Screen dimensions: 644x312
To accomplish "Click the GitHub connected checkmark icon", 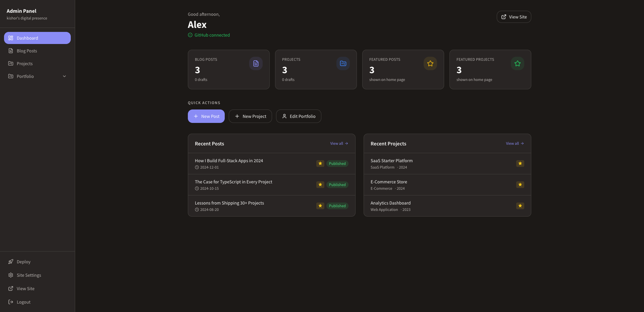I will coord(190,35).
